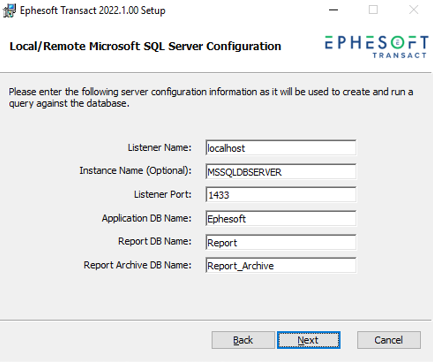Click the 'Application DB Name:' label
Screen dimensions: 433x362
tap(147, 218)
